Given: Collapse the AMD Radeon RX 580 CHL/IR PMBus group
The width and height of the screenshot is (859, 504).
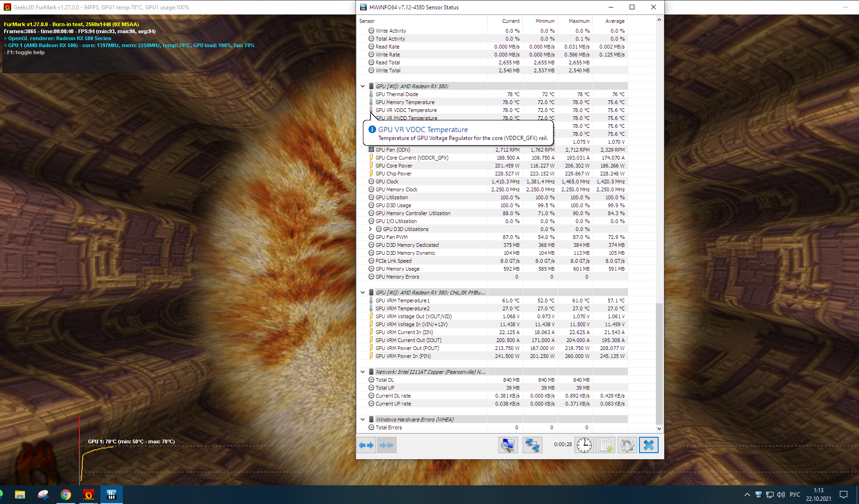Looking at the screenshot, I should click(x=362, y=293).
